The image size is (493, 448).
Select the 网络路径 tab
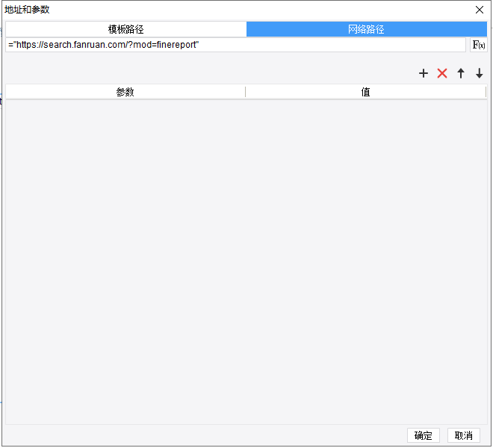(x=367, y=29)
